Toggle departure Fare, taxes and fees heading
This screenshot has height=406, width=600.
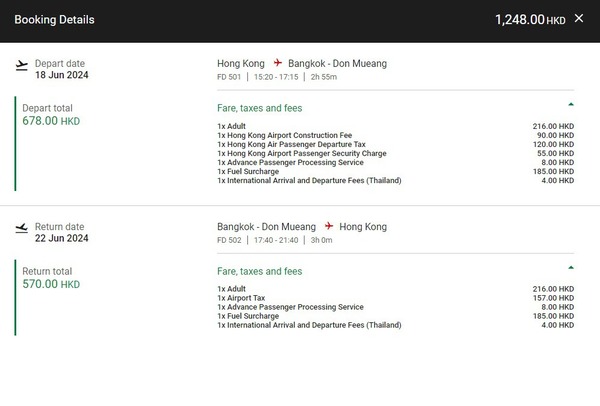coord(259,108)
